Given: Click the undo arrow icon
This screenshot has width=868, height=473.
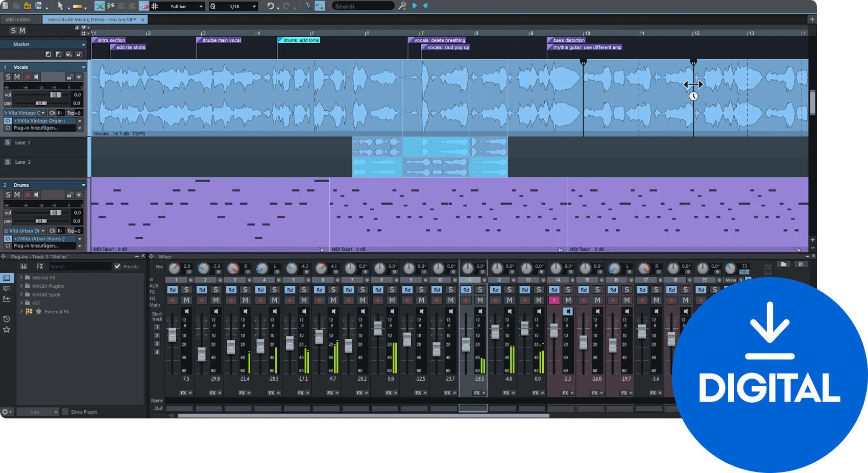Looking at the screenshot, I should (271, 6).
